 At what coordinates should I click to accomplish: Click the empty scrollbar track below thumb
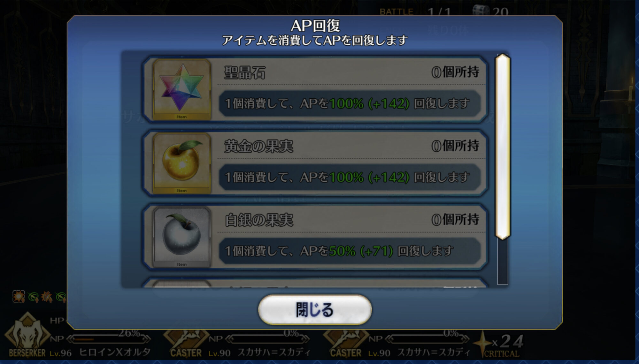point(503,262)
